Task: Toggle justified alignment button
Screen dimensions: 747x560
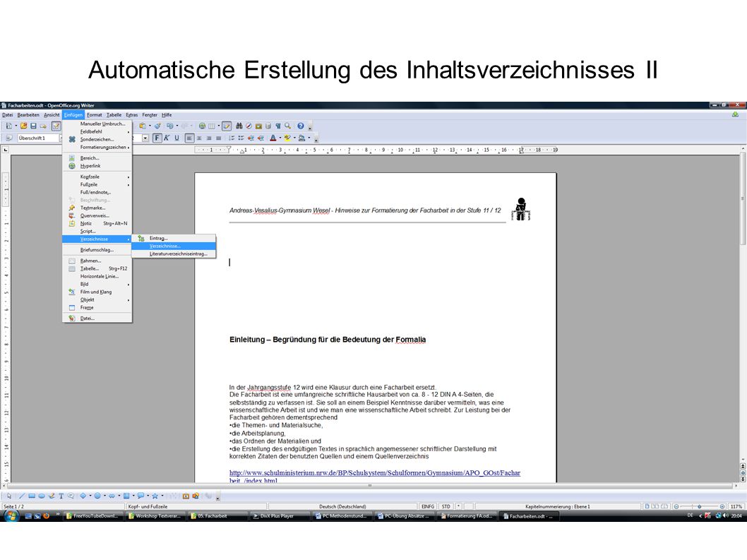Action: 219,138
